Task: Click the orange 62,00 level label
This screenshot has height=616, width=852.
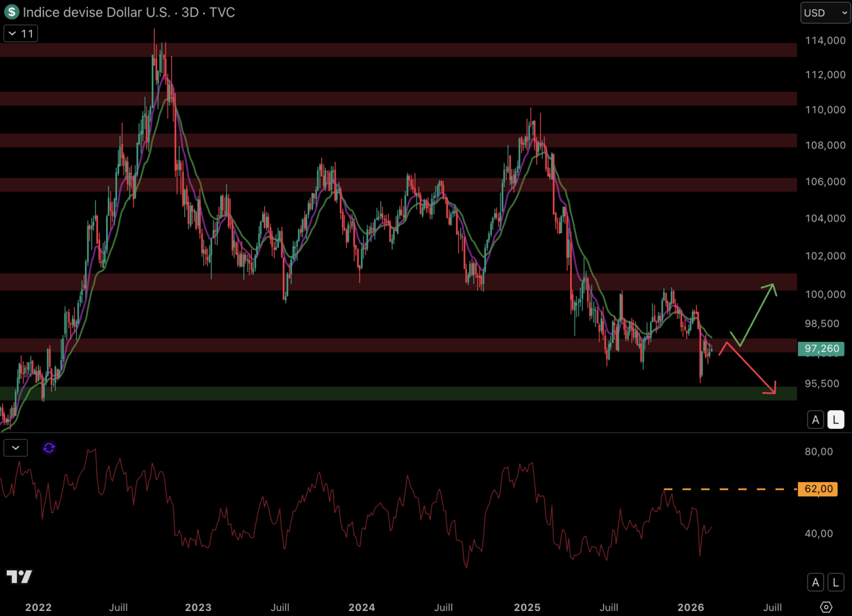Action: tap(818, 489)
